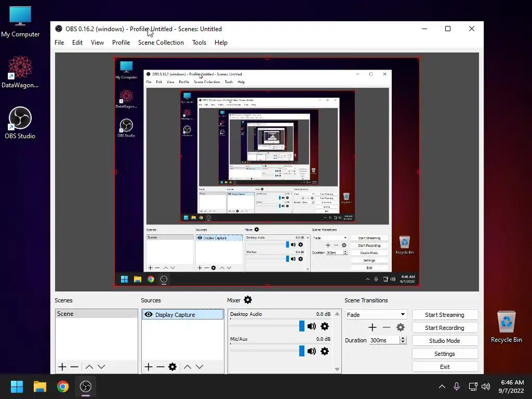Open the Help menu
This screenshot has height=399, width=532.
point(221,43)
